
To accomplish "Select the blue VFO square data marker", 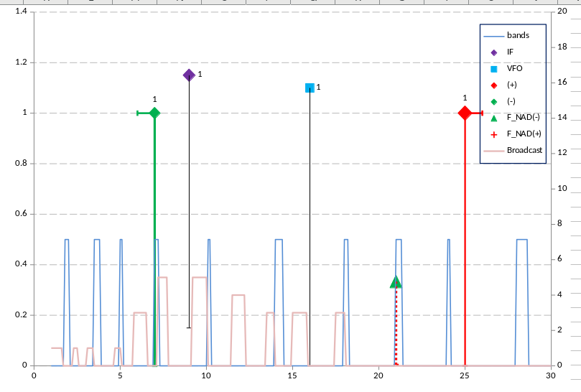I will click(x=310, y=88).
